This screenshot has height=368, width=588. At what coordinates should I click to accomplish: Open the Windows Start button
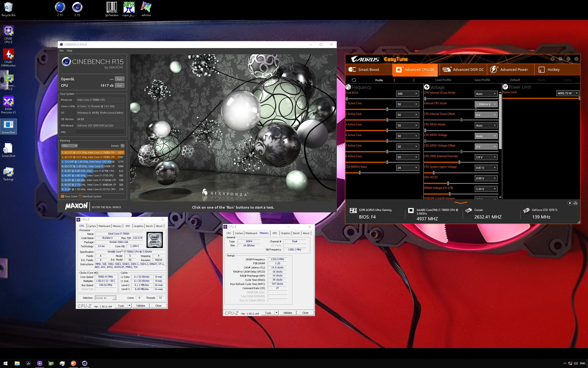point(5,363)
